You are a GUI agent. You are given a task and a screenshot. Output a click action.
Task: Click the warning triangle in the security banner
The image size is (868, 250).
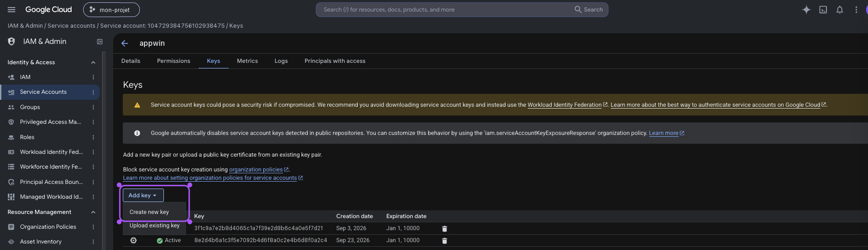(x=137, y=105)
